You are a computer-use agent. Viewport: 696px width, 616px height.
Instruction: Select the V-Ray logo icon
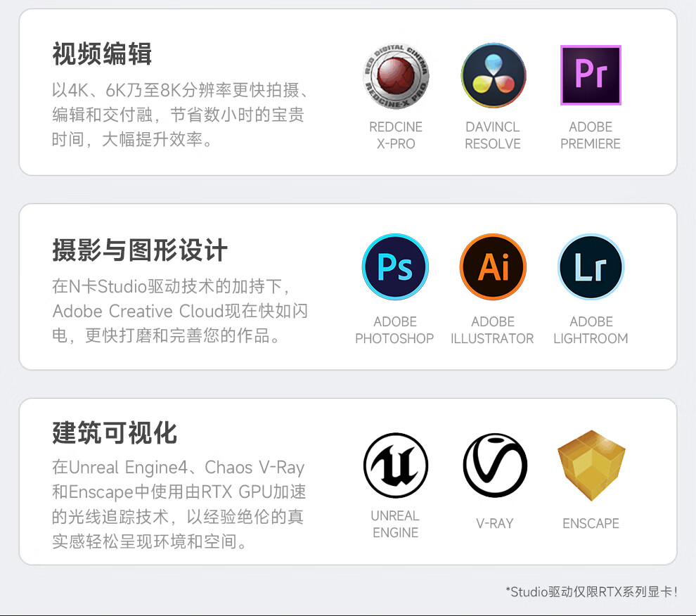[495, 465]
